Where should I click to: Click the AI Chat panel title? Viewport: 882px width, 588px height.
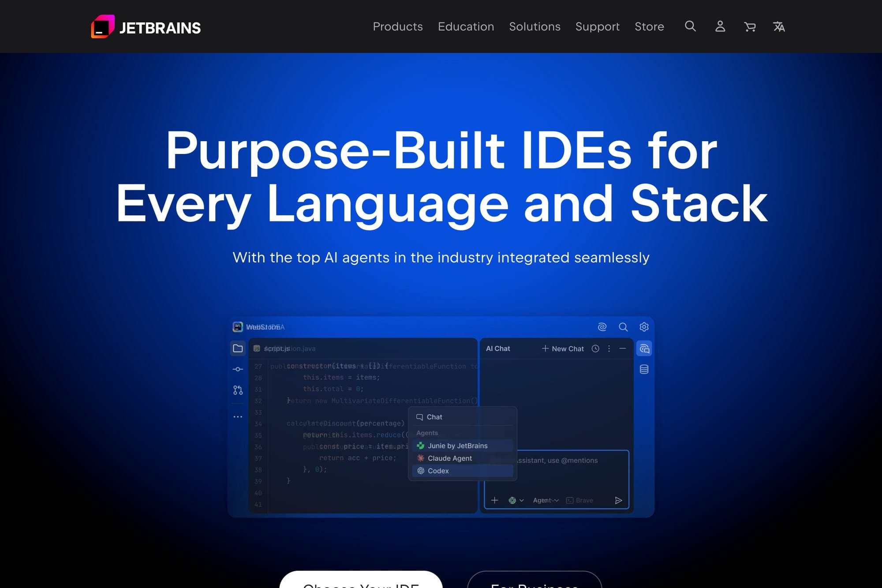point(498,348)
